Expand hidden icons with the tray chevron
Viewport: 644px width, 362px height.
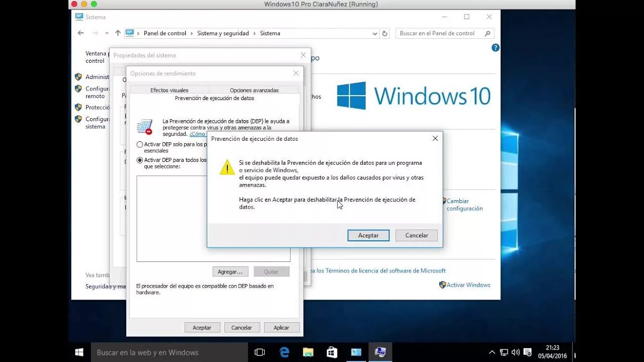pos(492,352)
